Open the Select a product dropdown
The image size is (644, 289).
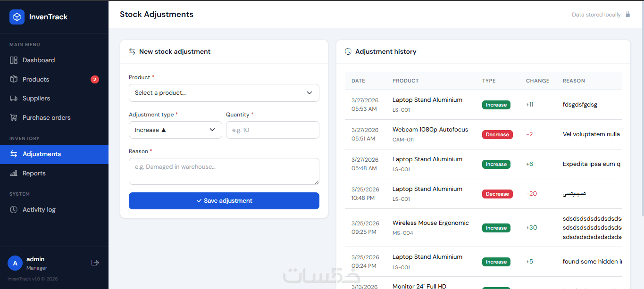224,93
